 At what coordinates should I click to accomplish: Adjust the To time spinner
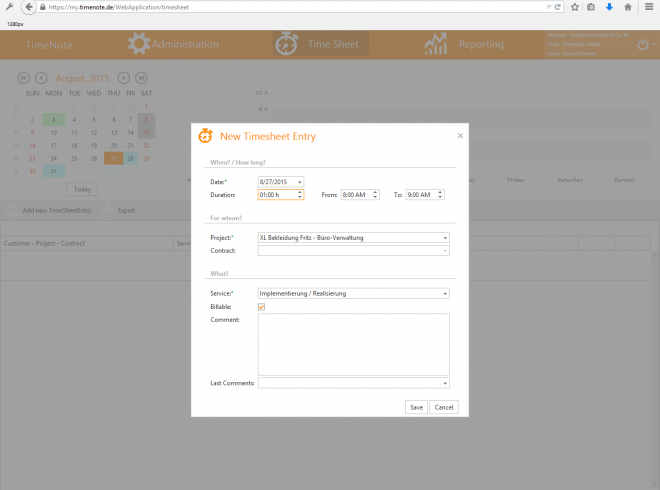point(441,195)
